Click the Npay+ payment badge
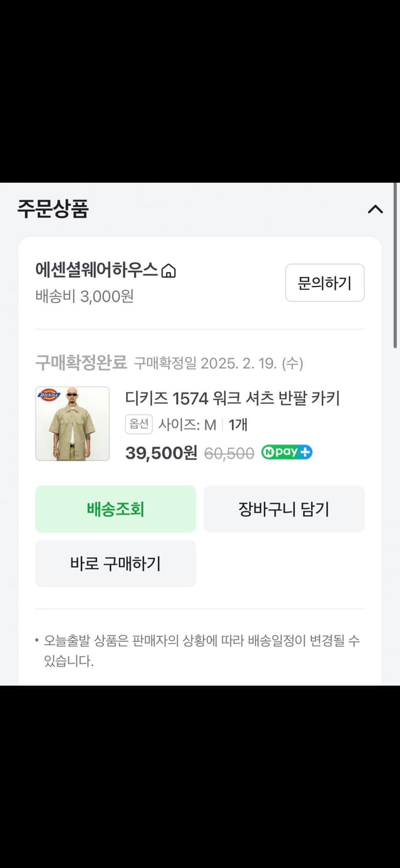 click(x=287, y=453)
